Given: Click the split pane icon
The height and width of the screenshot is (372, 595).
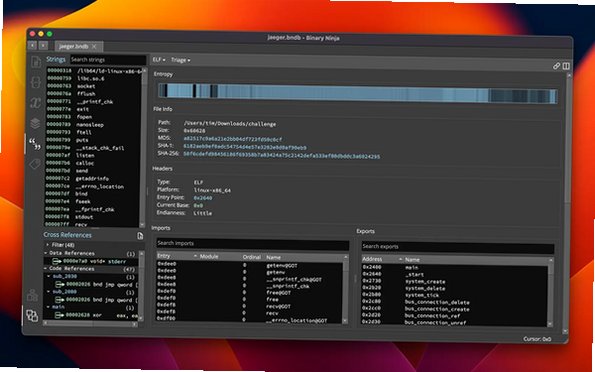Looking at the screenshot, I should (x=566, y=66).
